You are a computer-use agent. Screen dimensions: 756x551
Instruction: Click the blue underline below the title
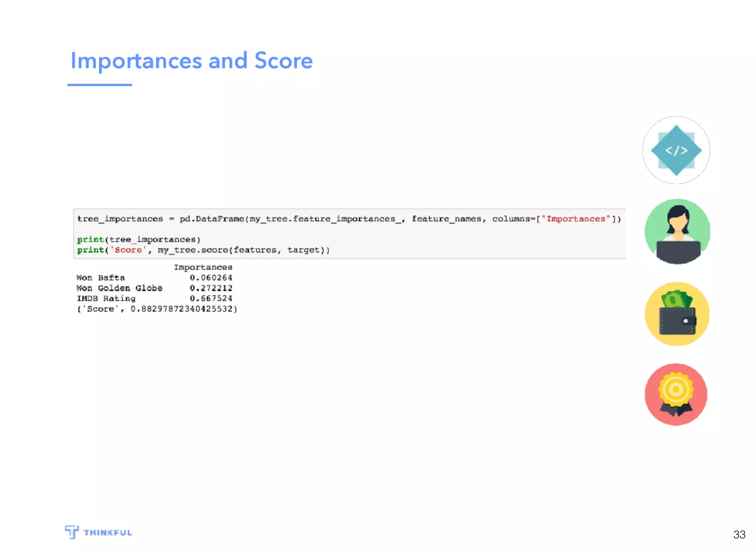tap(100, 85)
